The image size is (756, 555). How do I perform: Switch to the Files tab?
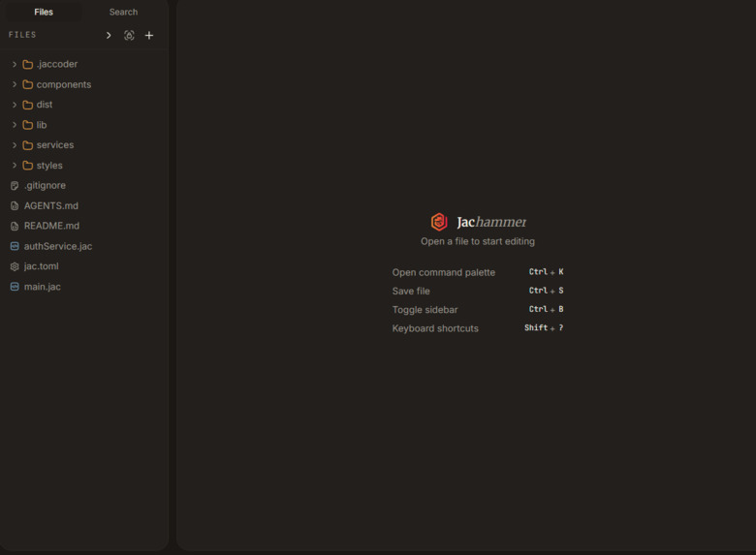coord(44,12)
